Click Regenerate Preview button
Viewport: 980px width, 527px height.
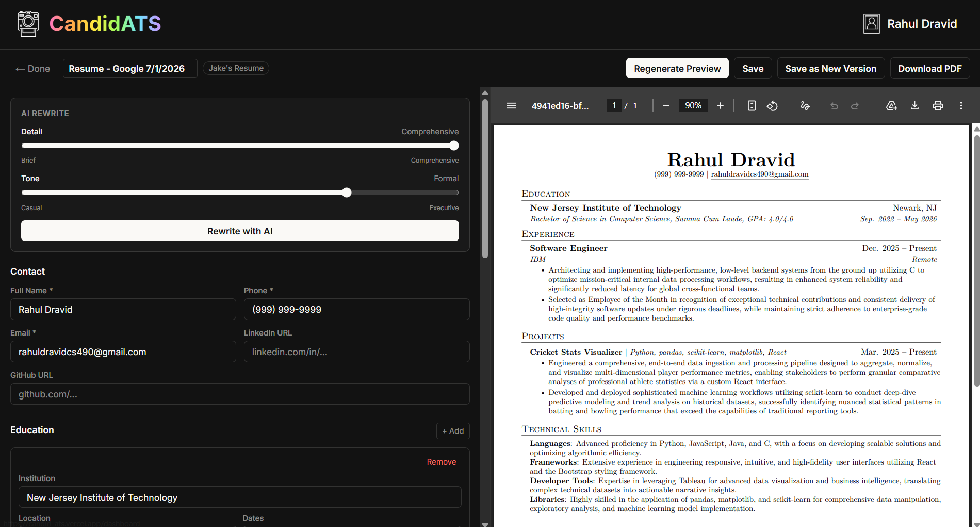coord(677,68)
